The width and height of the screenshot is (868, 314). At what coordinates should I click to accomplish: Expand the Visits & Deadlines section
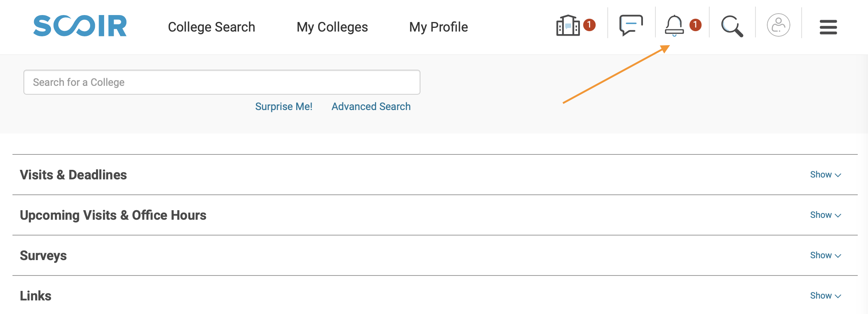coord(825,175)
